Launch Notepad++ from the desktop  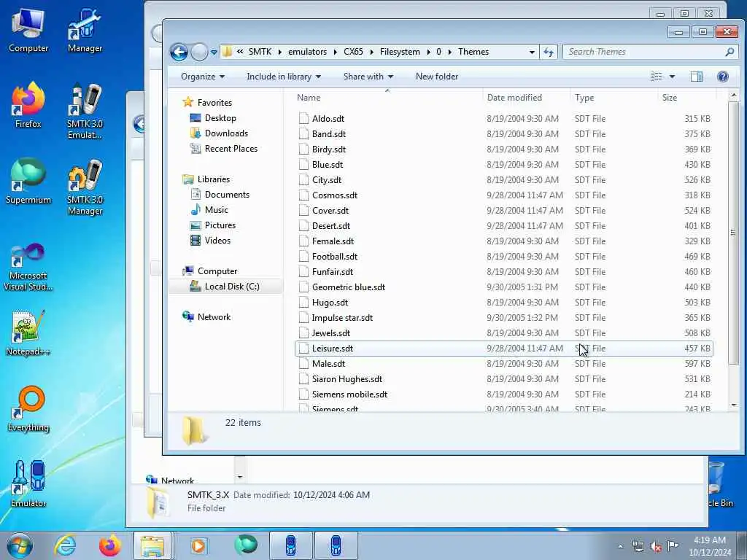pos(28,332)
